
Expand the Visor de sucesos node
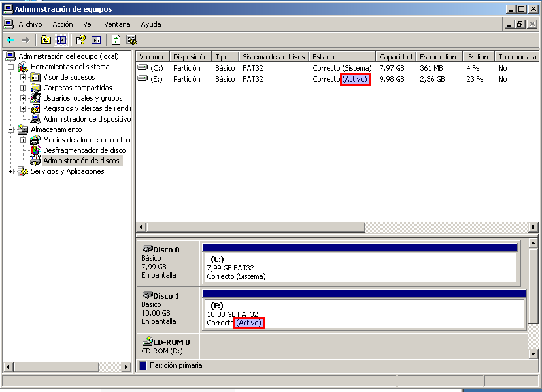click(24, 77)
